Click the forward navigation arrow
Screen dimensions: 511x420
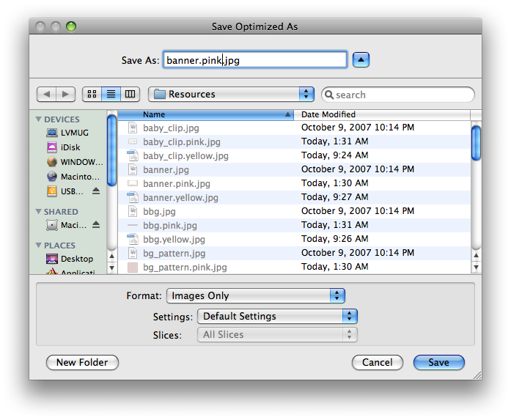[66, 95]
